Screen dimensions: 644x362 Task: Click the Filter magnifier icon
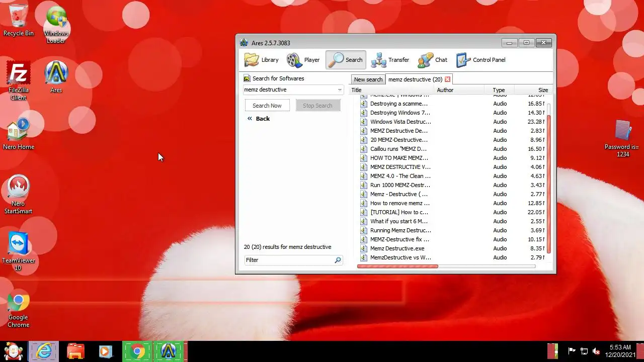338,260
